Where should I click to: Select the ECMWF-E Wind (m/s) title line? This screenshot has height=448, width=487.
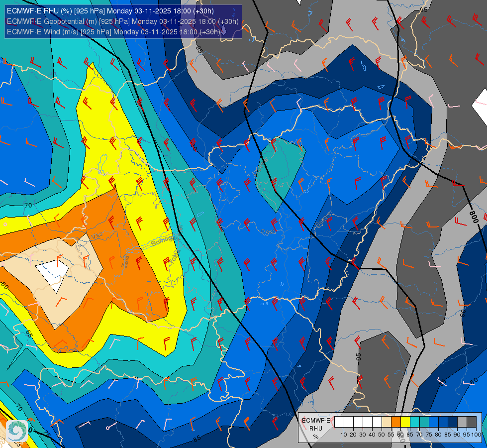coord(114,32)
